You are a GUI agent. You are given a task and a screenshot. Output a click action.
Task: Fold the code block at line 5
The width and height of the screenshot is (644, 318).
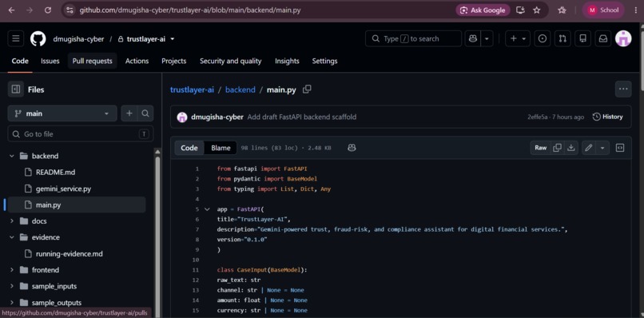tap(207, 209)
